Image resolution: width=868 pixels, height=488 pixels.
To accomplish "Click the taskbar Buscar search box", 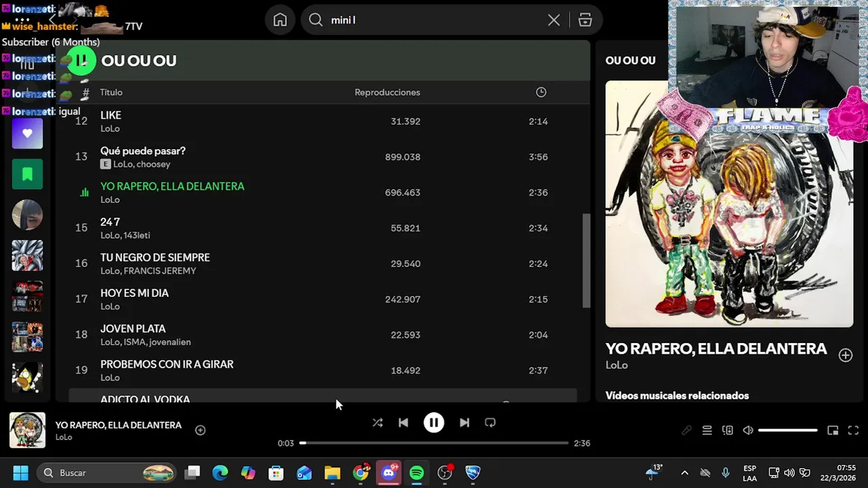I will click(x=107, y=472).
